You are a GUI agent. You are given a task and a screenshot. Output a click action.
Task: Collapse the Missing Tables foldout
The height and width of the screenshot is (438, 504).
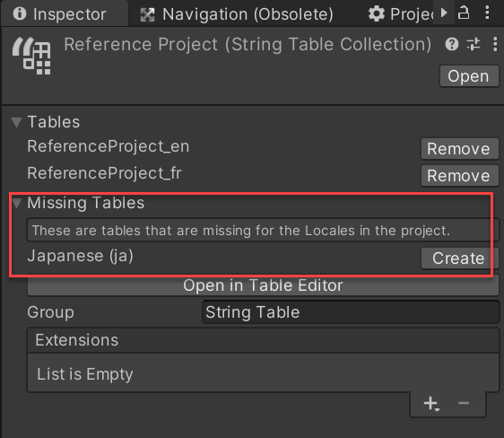16,203
